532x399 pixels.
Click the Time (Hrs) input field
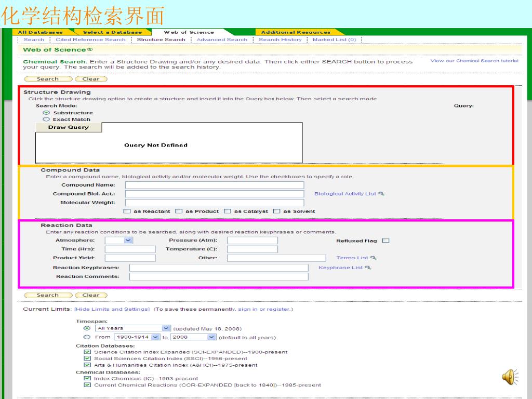(x=130, y=249)
